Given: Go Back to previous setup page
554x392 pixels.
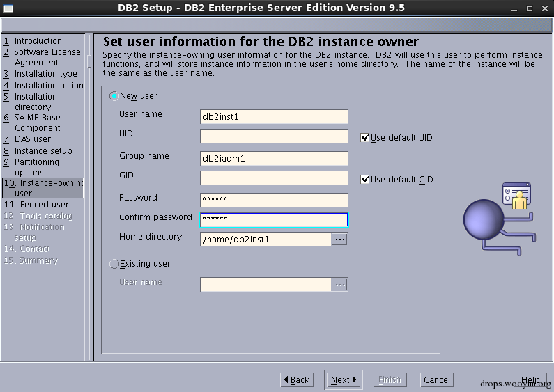Looking at the screenshot, I should click(297, 380).
